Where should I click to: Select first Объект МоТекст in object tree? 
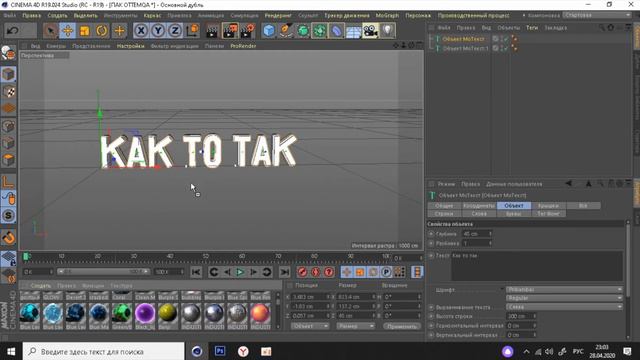point(463,39)
